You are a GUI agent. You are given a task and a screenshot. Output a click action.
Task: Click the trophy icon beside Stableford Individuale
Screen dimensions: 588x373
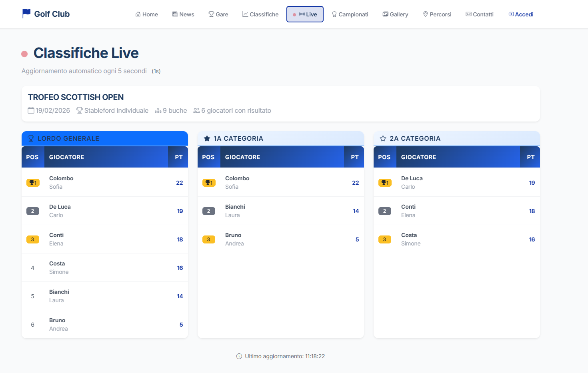click(79, 110)
